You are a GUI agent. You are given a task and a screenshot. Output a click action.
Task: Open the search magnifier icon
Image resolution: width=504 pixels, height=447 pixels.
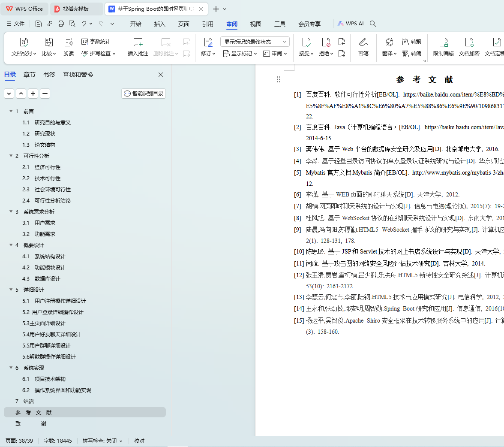pos(373,24)
